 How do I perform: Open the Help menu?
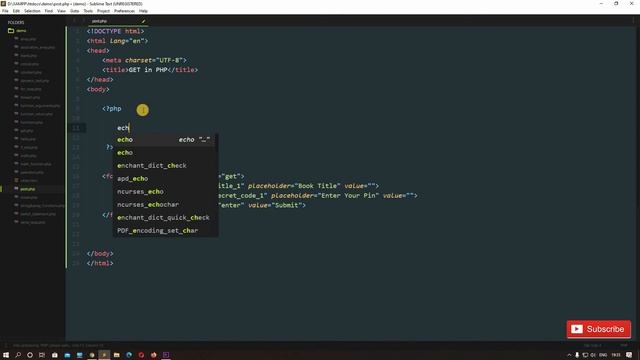[x=143, y=11]
